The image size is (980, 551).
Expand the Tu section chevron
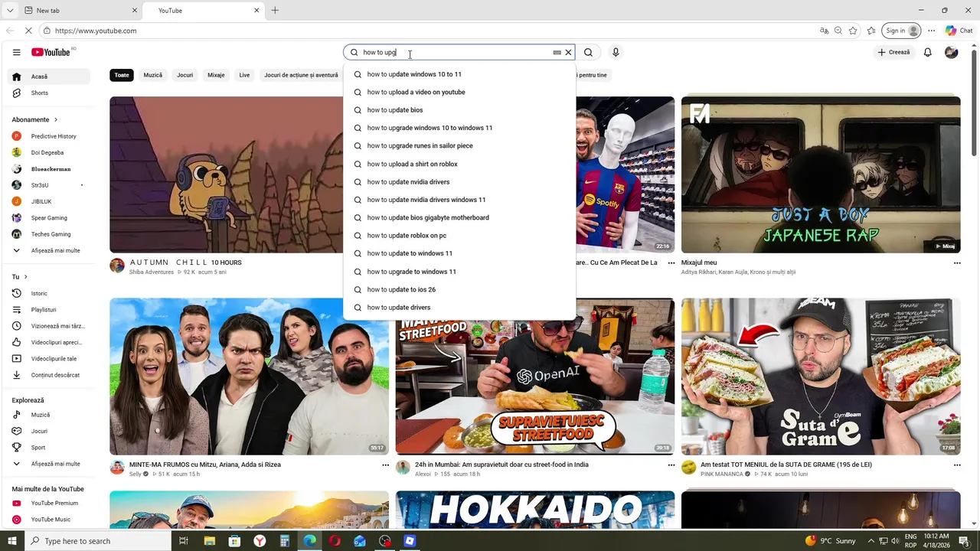(x=25, y=277)
